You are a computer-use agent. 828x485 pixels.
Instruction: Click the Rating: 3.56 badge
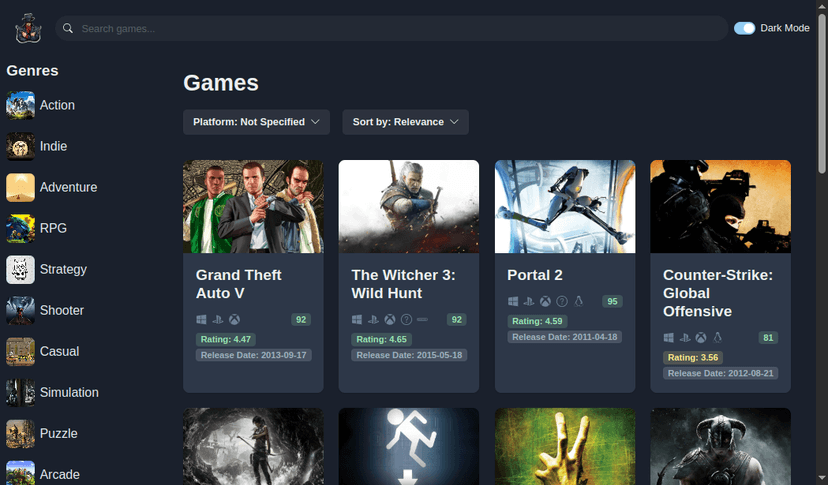tap(693, 358)
